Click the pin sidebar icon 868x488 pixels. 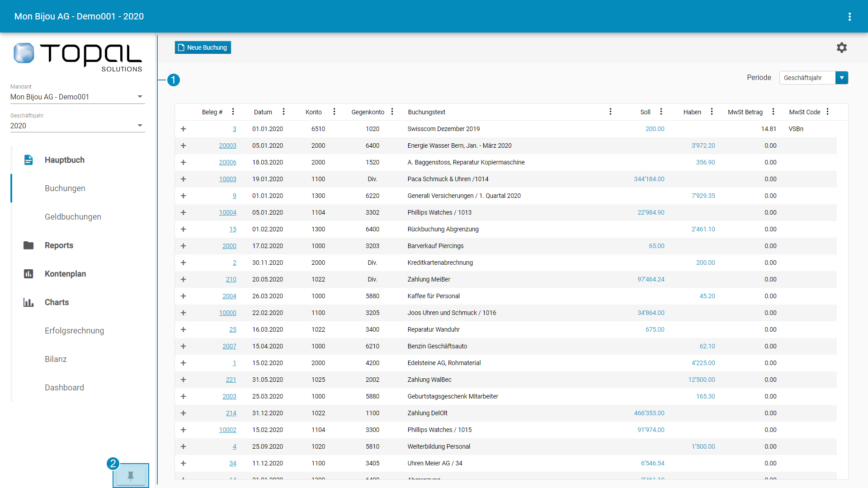pyautogui.click(x=131, y=476)
